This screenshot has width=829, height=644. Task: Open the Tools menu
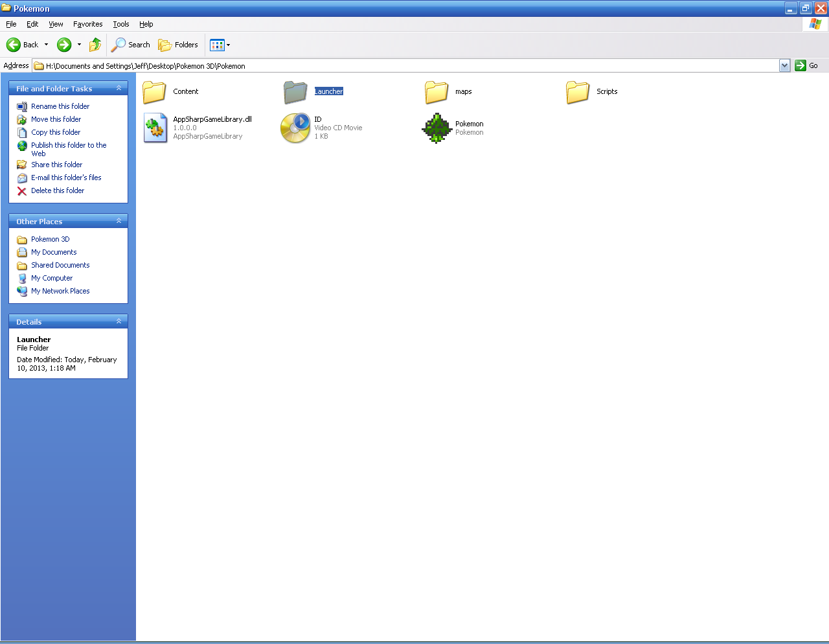[x=121, y=24]
